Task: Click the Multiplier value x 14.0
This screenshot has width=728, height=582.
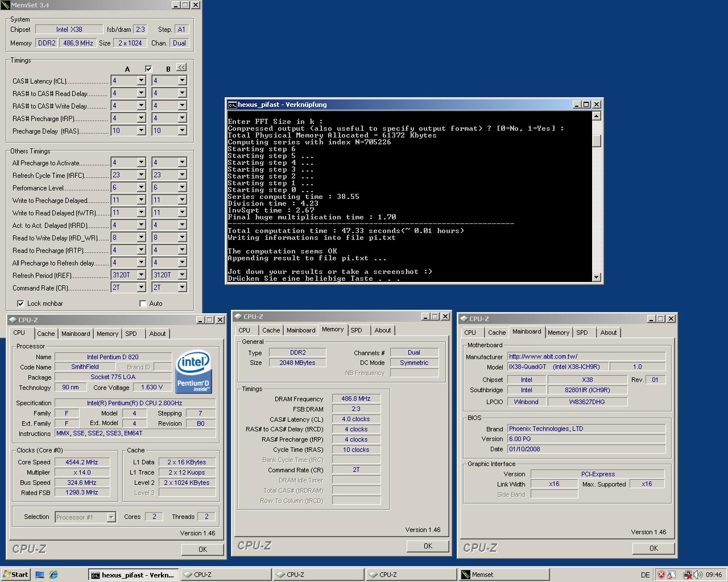Action: coord(82,472)
